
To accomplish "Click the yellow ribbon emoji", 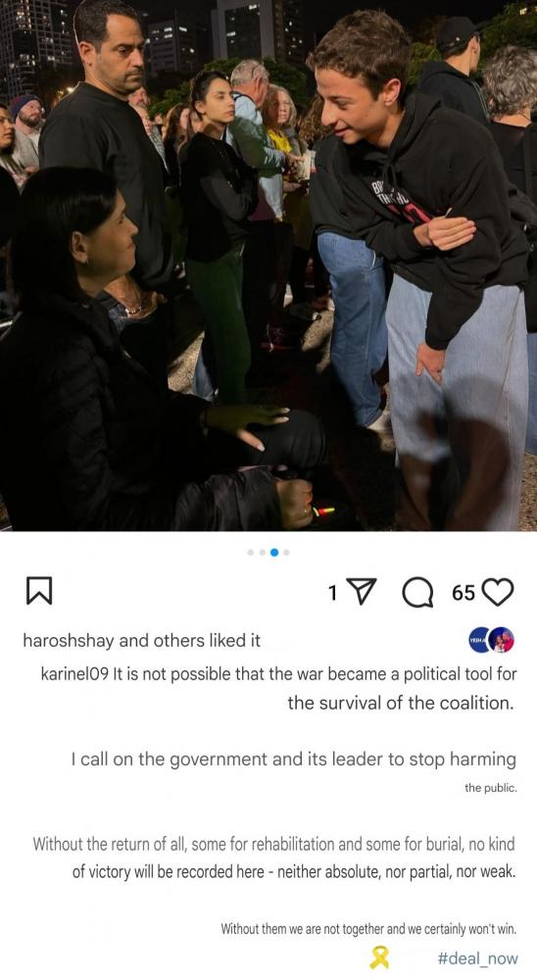I will point(379,956).
